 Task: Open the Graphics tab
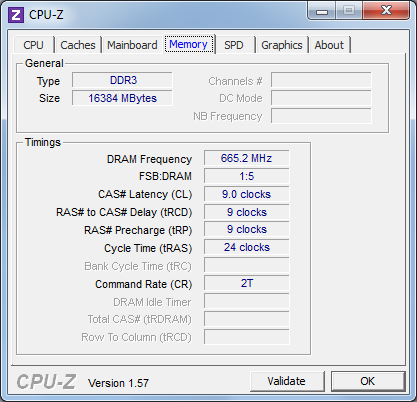point(282,45)
